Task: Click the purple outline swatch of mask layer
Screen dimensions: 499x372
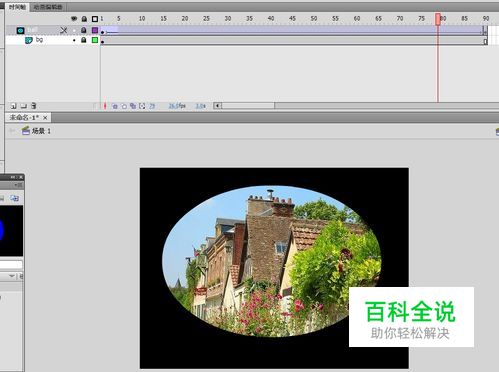Action: 95,30
